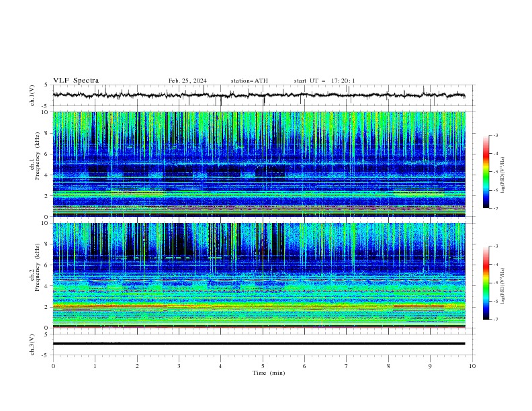Click the "station=ATH" label
The width and height of the screenshot is (532, 411).
pos(249,81)
